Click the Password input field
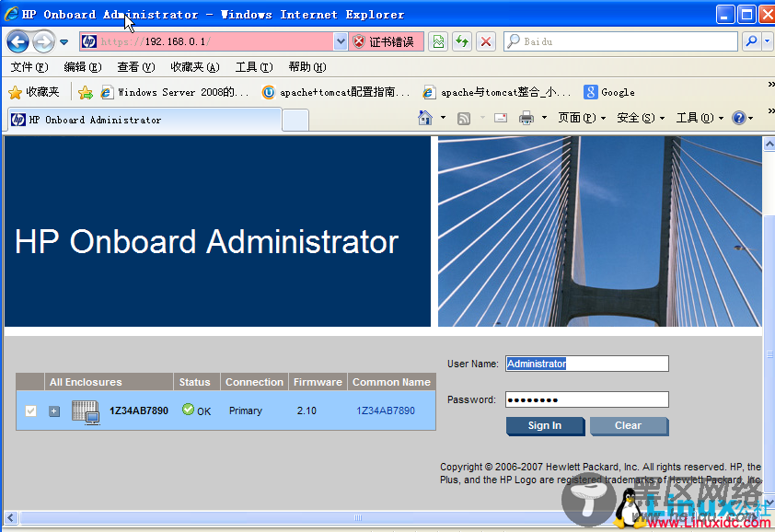The image size is (775, 532). 586,399
